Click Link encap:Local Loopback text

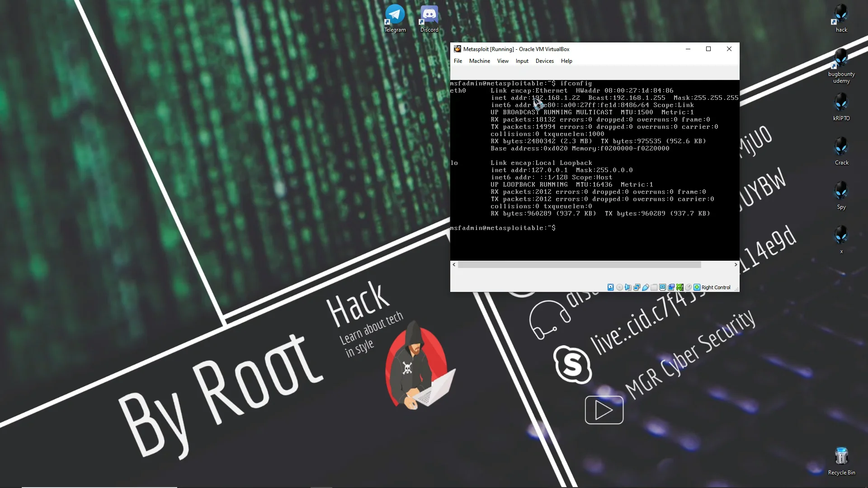point(542,163)
